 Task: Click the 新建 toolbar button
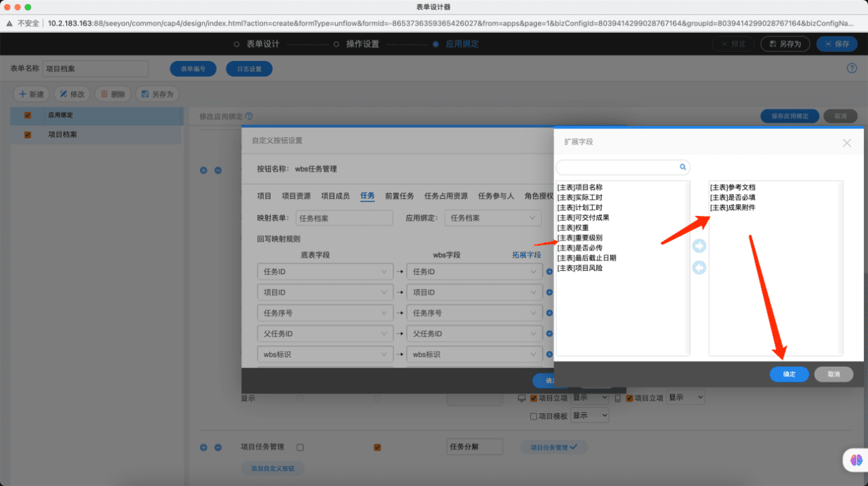[32, 94]
